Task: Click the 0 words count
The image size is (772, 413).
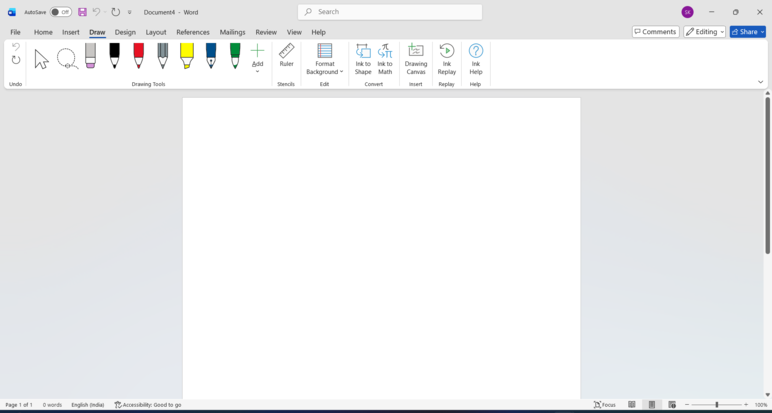Action: [x=52, y=405]
